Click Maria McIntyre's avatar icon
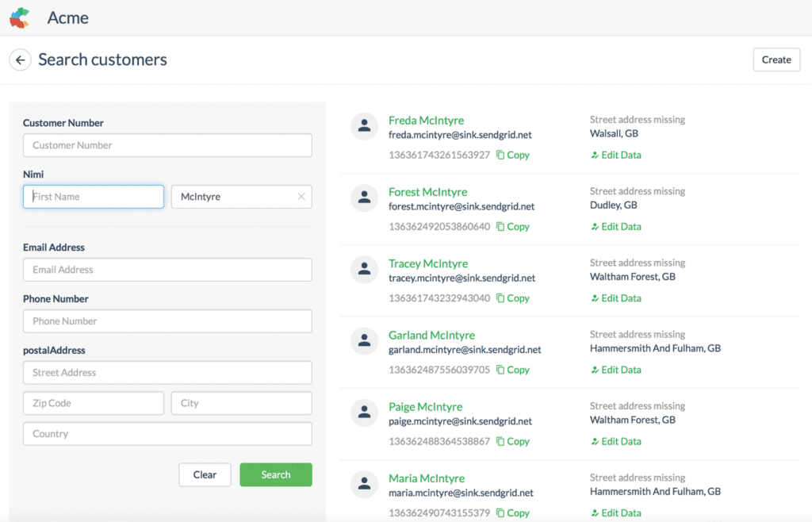The width and height of the screenshot is (812, 522). pyautogui.click(x=364, y=484)
